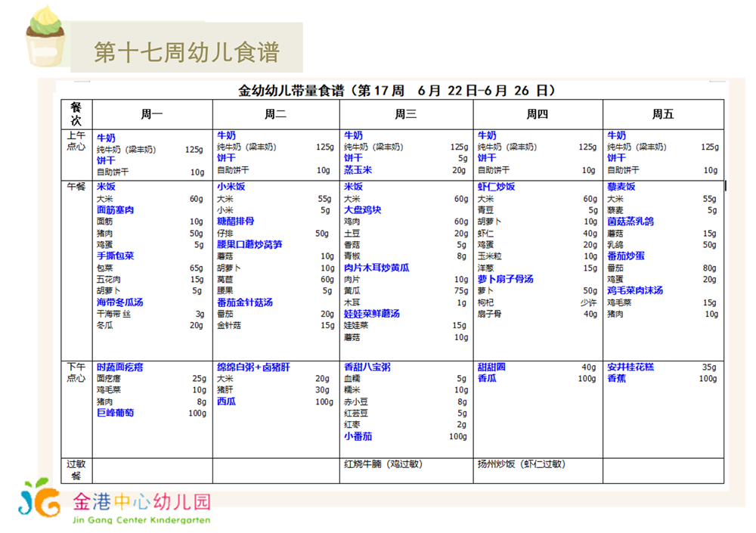Click the snack name 蒸玉米
756x533 pixels.
pyautogui.click(x=358, y=170)
